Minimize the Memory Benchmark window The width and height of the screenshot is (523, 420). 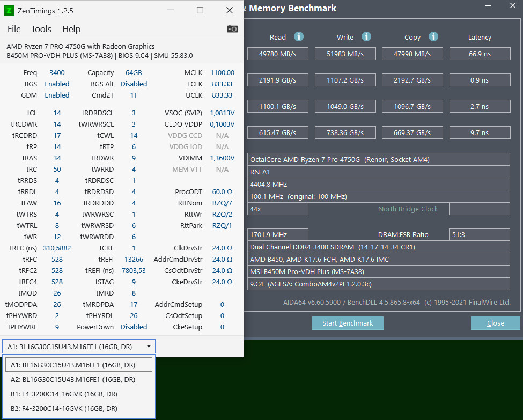tap(488, 5)
